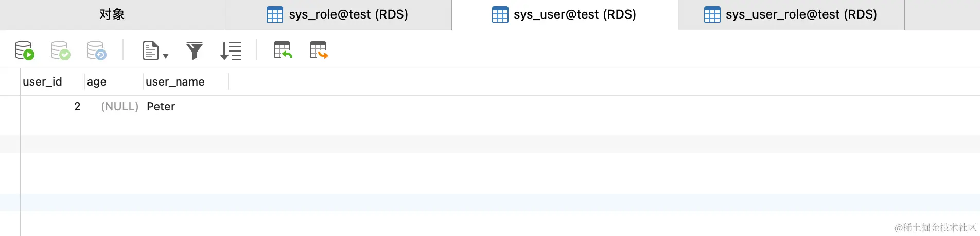Viewport: 980px width, 236px height.
Task: Select the row marker left of Peter's row
Action: pos(10,107)
